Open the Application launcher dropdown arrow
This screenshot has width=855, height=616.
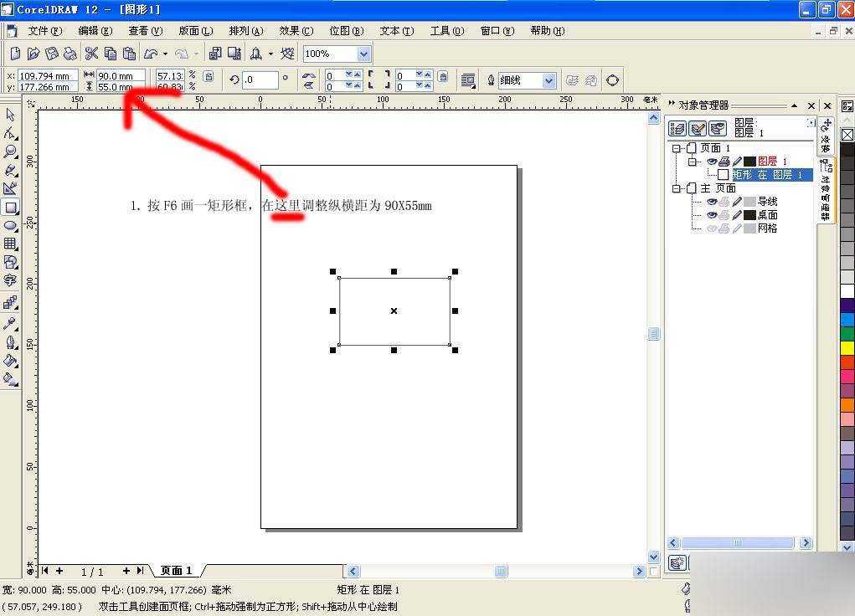270,54
